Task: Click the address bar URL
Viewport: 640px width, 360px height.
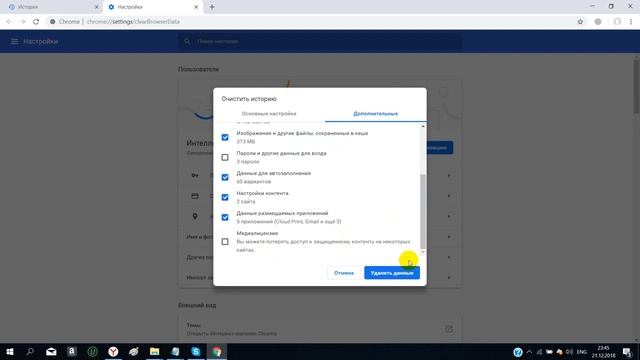Action: tap(133, 22)
